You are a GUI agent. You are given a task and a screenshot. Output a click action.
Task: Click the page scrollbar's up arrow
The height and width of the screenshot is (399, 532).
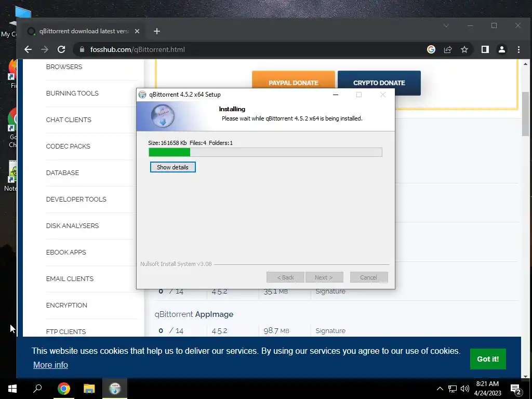point(526,64)
